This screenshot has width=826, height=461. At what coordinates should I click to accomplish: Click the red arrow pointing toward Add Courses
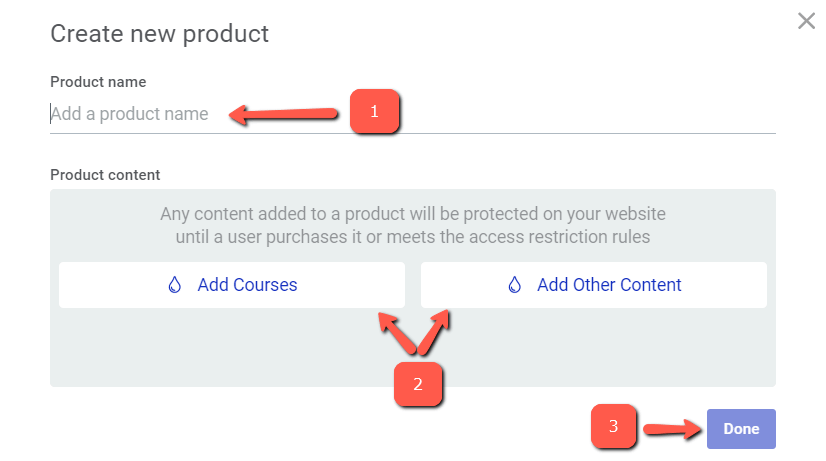click(396, 332)
